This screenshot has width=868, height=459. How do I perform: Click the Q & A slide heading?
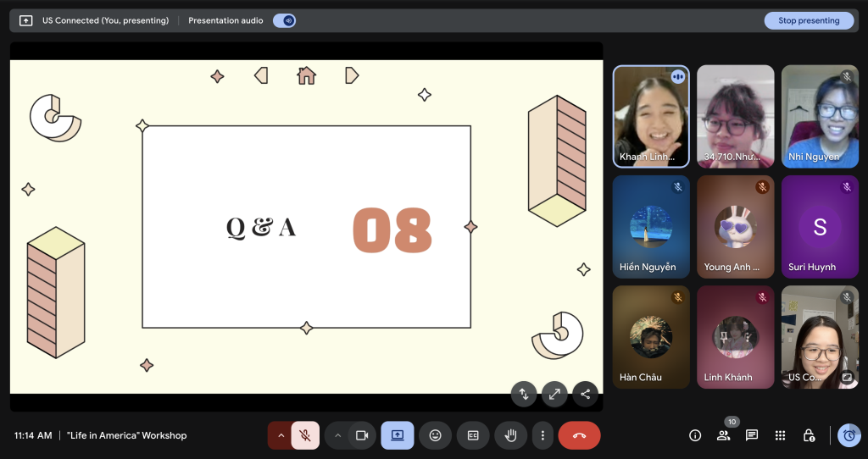click(x=261, y=227)
